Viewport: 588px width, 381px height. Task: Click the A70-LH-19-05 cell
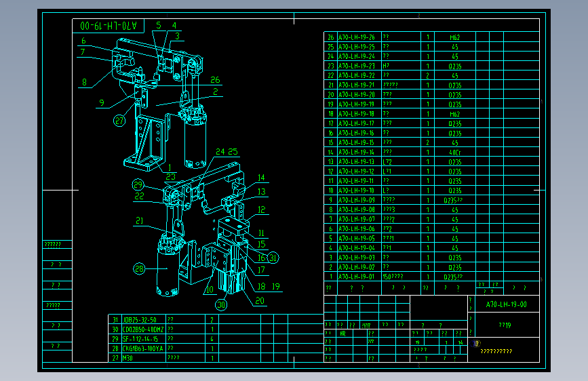[356, 239]
